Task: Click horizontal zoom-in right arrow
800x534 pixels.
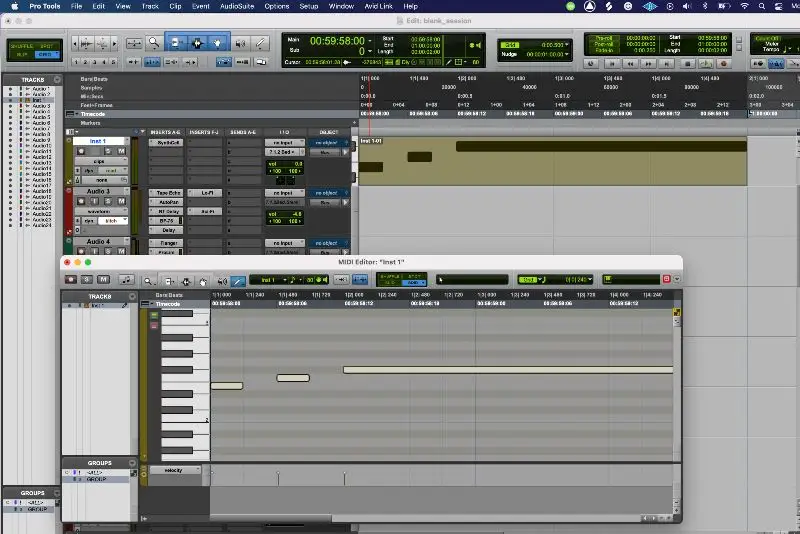Action: point(114,44)
